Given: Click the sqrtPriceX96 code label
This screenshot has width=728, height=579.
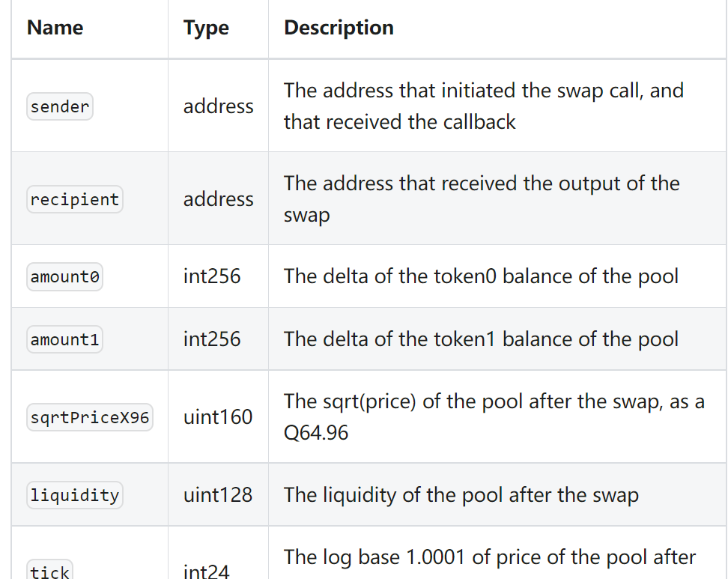Looking at the screenshot, I should click(89, 417).
